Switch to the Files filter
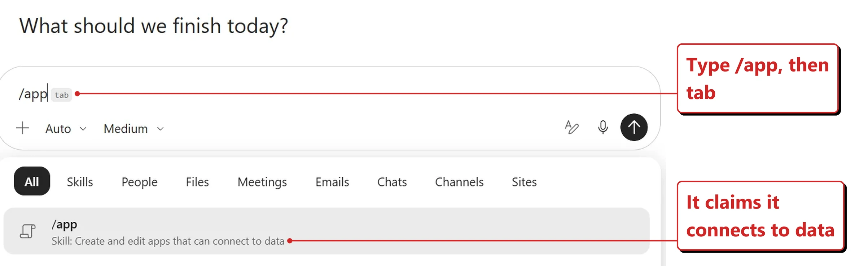Image resolution: width=868 pixels, height=266 pixels. pyautogui.click(x=197, y=182)
